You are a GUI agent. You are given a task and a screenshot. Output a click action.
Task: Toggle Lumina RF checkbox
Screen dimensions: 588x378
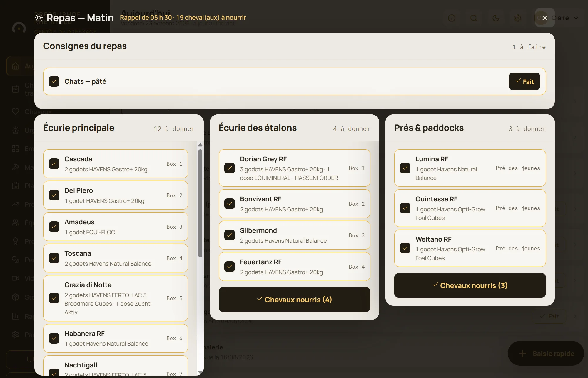(405, 168)
